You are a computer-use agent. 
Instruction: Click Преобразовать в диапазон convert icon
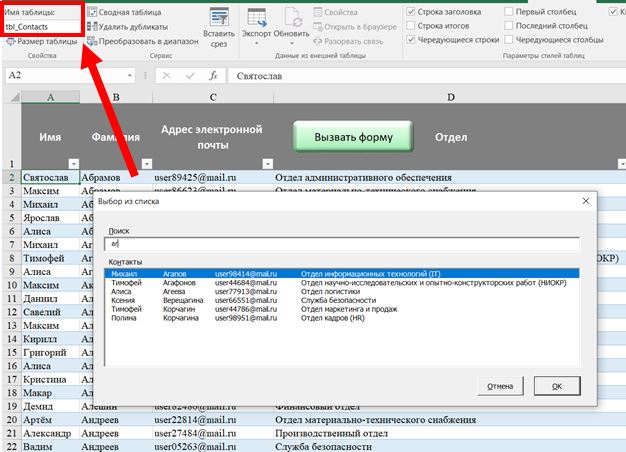[x=92, y=41]
